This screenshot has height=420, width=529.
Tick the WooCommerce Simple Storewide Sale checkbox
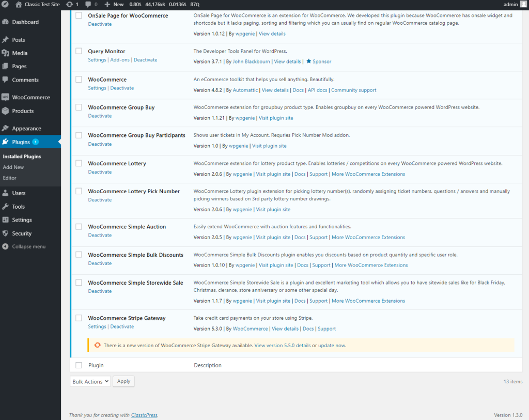tap(79, 283)
